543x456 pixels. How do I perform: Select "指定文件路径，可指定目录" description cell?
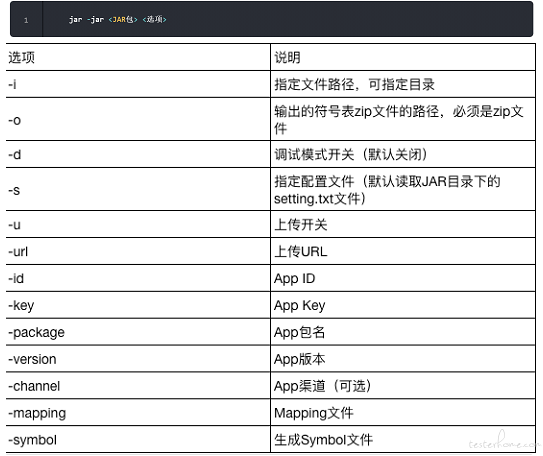403,84
